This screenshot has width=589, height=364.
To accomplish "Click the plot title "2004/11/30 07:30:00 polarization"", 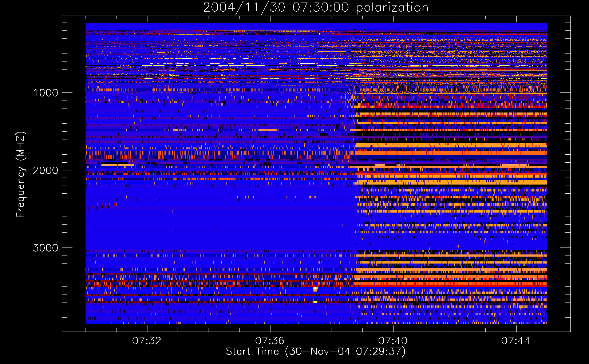I will (x=316, y=8).
